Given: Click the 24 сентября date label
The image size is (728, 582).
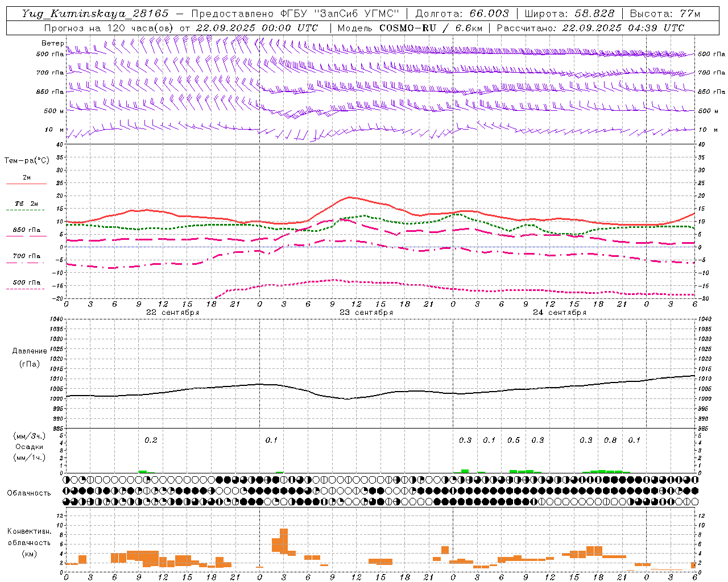Looking at the screenshot, I should [560, 312].
